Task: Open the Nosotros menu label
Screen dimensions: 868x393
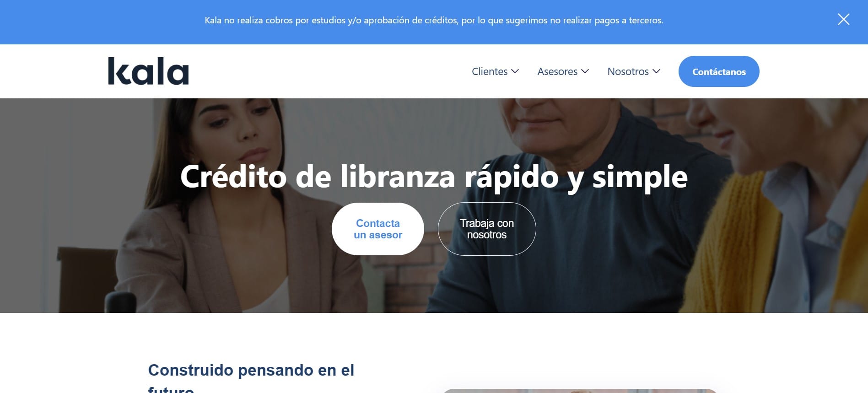Action: click(x=628, y=71)
